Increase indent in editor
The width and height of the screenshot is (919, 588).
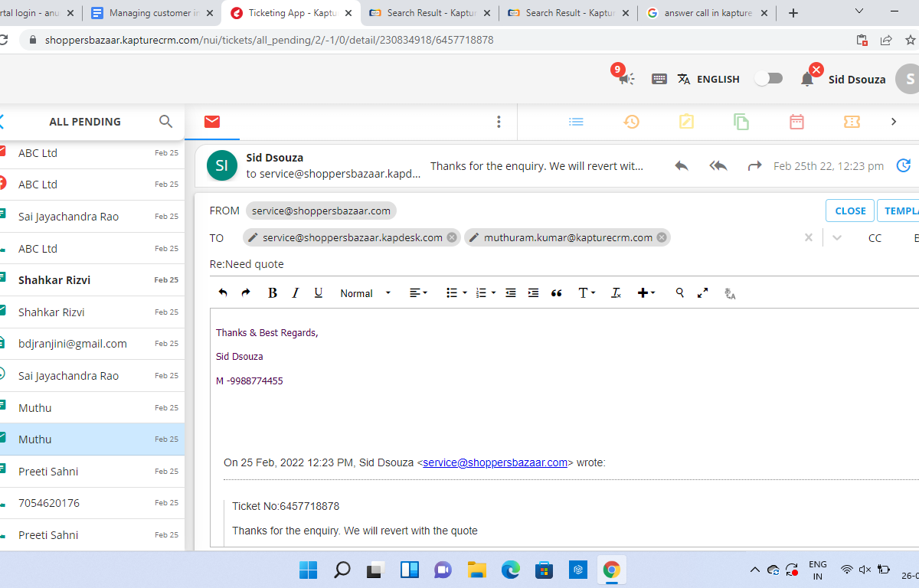coord(534,292)
